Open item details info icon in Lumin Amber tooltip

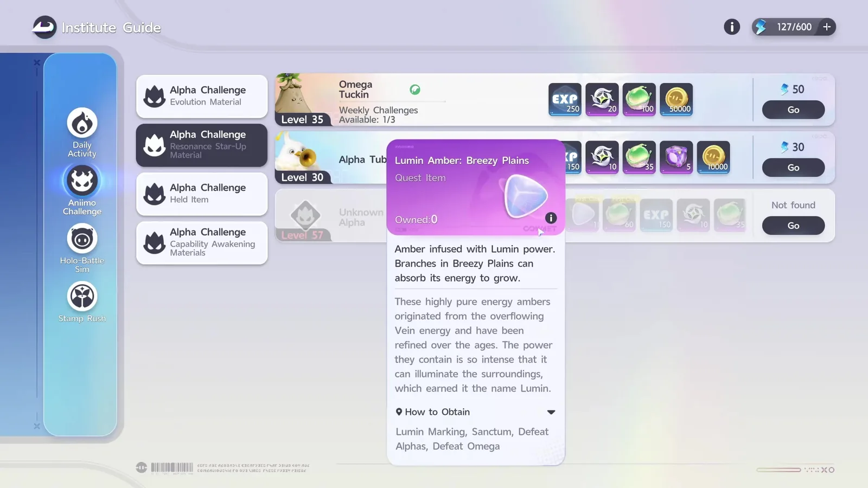click(x=551, y=218)
